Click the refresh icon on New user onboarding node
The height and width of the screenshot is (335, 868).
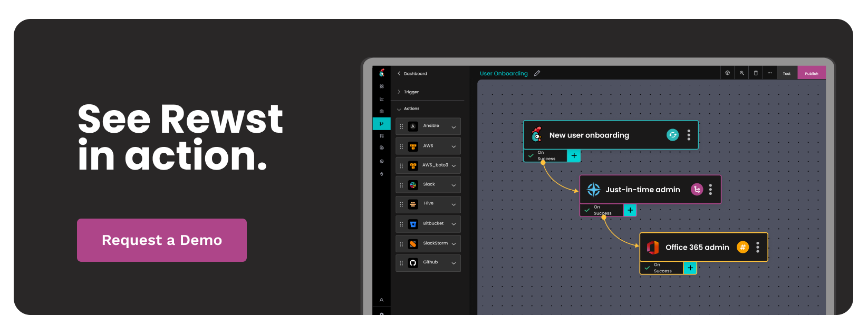click(672, 135)
